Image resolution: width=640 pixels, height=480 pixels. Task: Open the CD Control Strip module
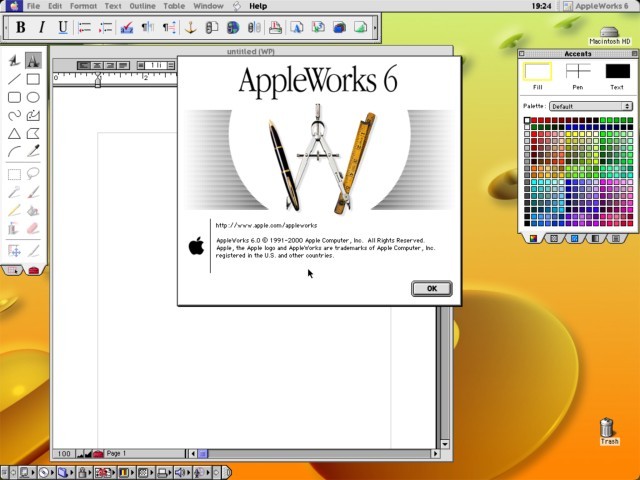click(45, 473)
